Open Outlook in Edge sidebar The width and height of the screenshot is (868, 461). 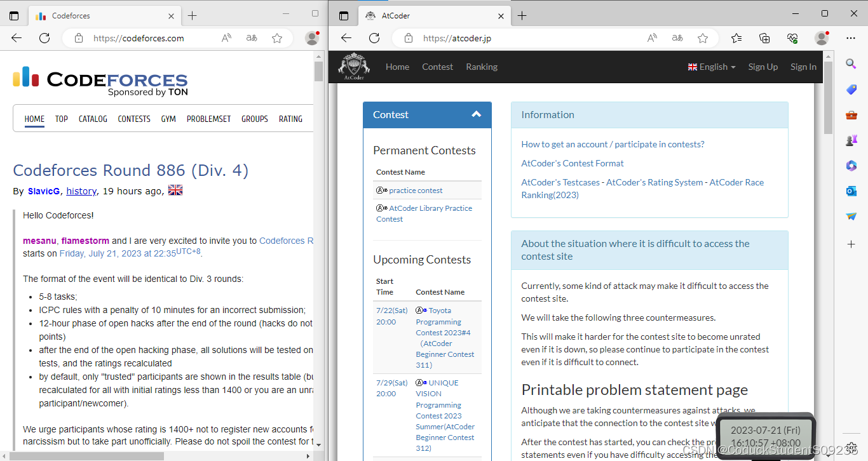851,191
